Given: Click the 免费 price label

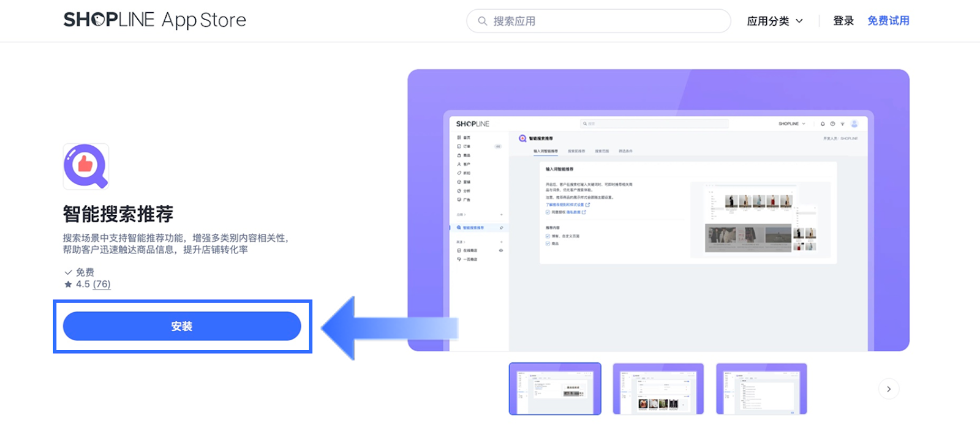Looking at the screenshot, I should (x=85, y=272).
